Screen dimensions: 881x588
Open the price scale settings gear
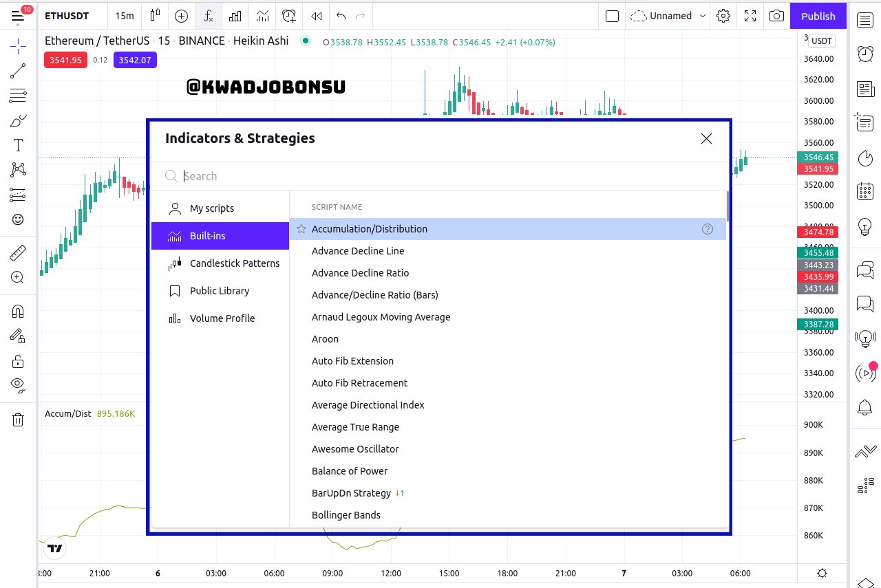[822, 573]
